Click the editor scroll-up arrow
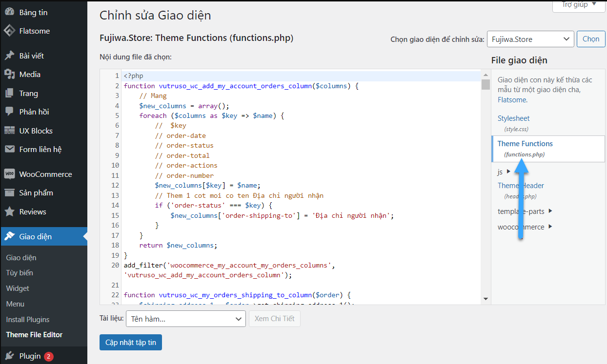The width and height of the screenshot is (607, 364). click(x=486, y=74)
